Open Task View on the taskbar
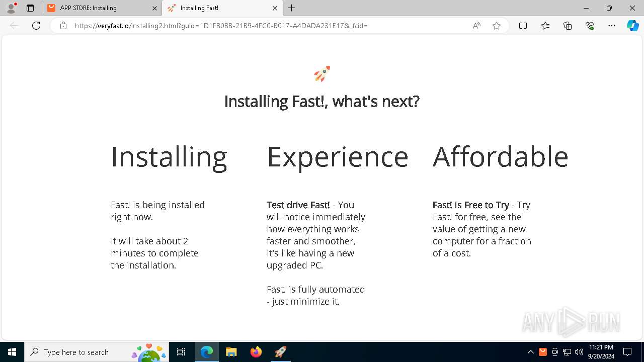 182,352
